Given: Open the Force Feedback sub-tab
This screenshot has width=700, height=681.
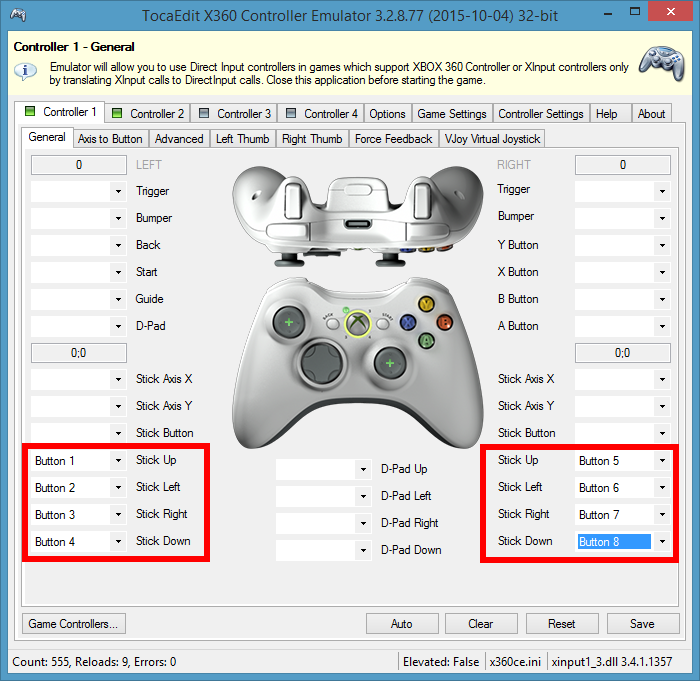Looking at the screenshot, I should [x=393, y=139].
